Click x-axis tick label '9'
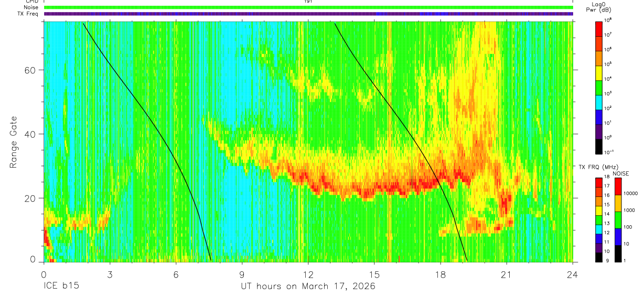644x297 pixels. 242,274
